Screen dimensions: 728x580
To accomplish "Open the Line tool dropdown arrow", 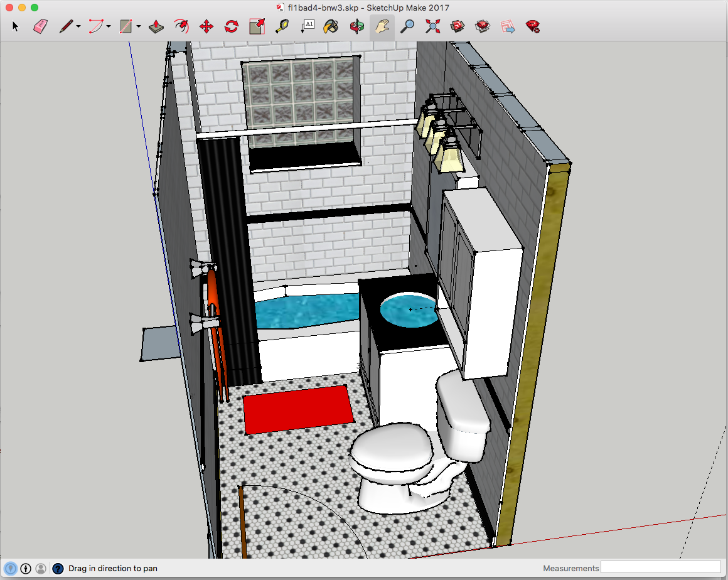I will (x=78, y=26).
